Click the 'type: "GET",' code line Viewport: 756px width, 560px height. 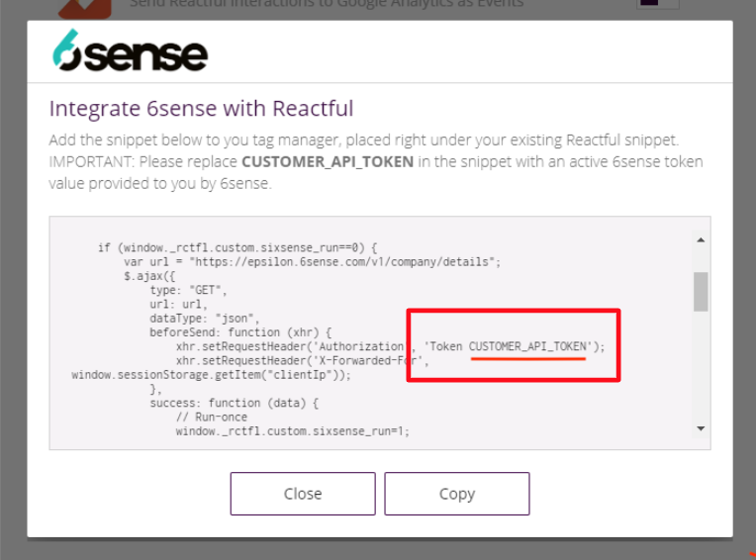[188, 290]
